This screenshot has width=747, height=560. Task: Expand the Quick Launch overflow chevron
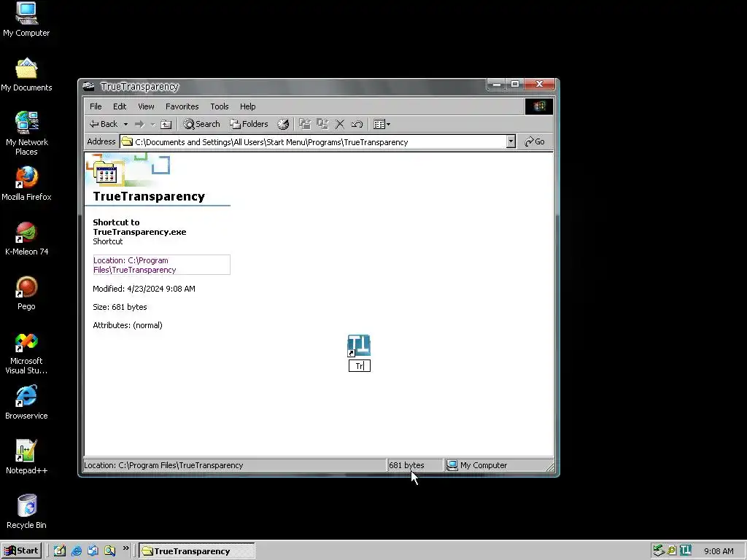[x=125, y=548]
